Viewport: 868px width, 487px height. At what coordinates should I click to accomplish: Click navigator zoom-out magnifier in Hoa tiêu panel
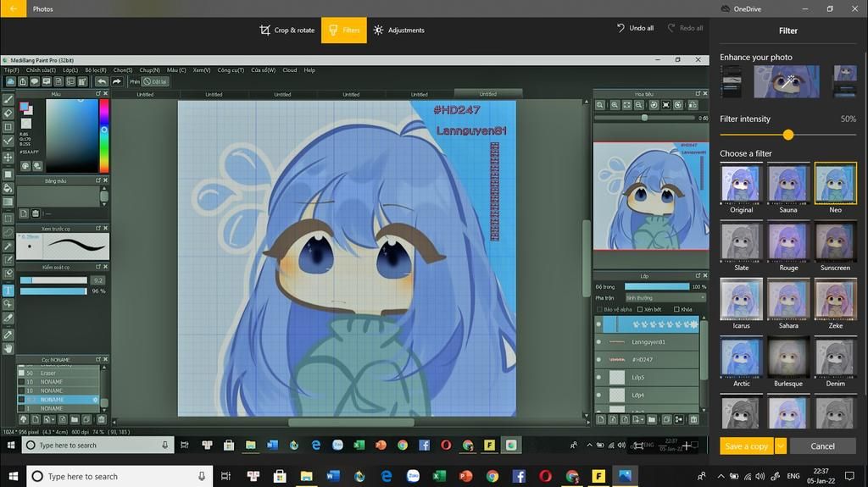click(639, 105)
